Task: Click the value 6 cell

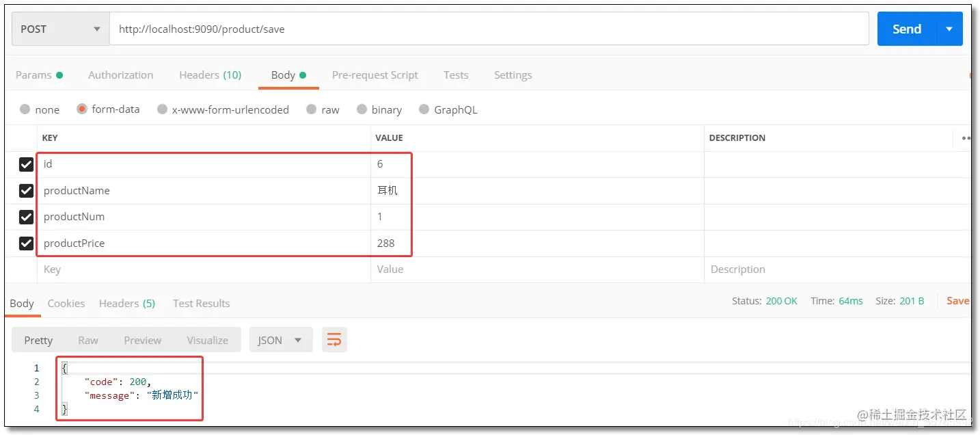Action: coord(537,164)
